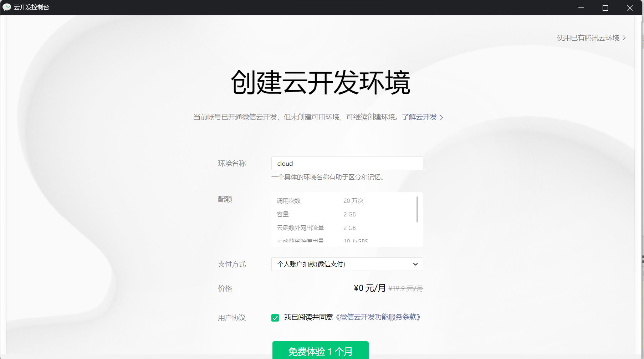Click the struck-through ¥19.9 元/月 price

click(x=406, y=289)
